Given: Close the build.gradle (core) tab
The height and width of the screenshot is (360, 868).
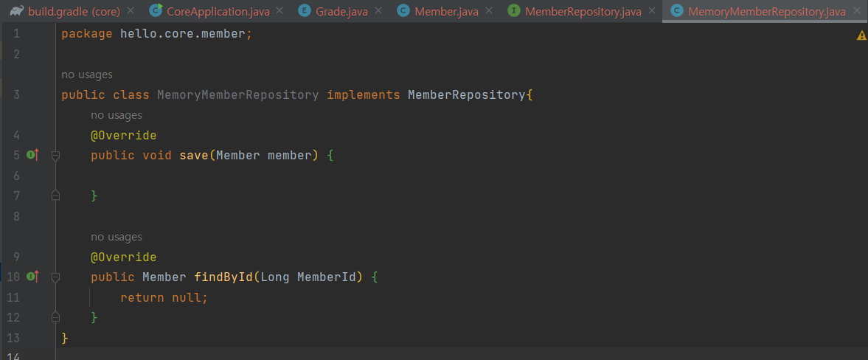Looking at the screenshot, I should [x=130, y=10].
